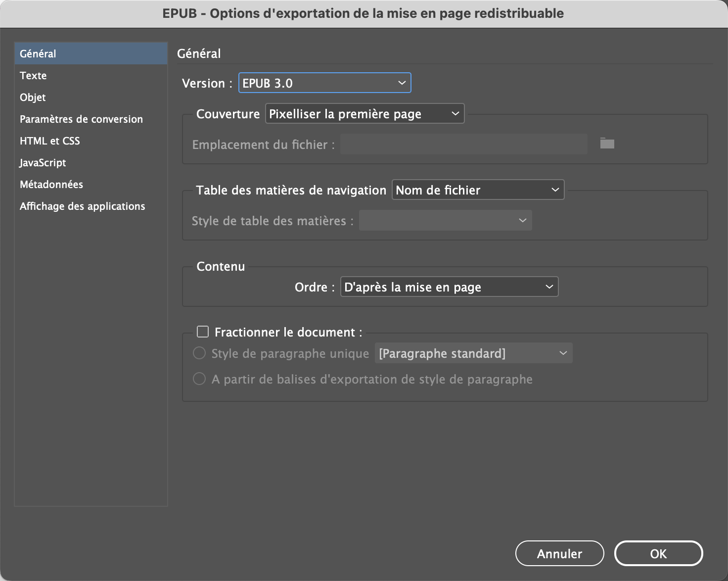Image resolution: width=728 pixels, height=581 pixels.
Task: Select the JavaScript section
Action: pos(43,162)
